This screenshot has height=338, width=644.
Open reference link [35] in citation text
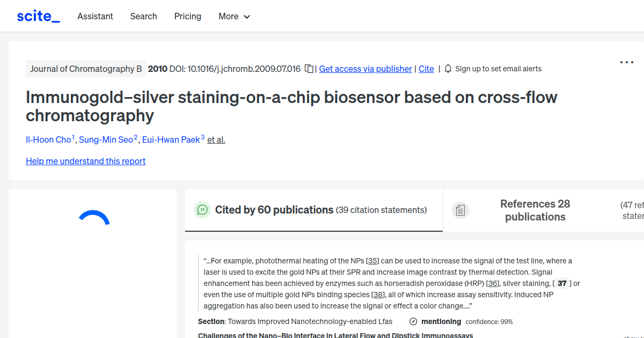(372, 261)
